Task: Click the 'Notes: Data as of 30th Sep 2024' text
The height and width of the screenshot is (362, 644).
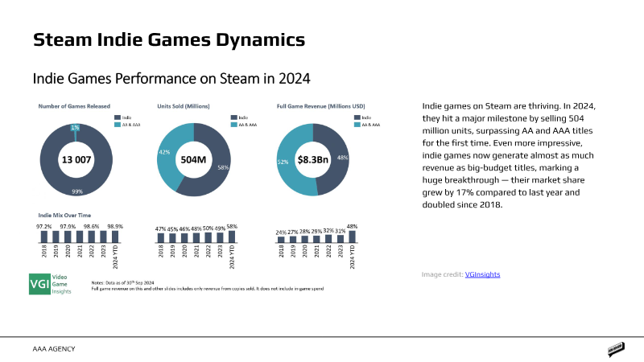Action: tap(129, 282)
